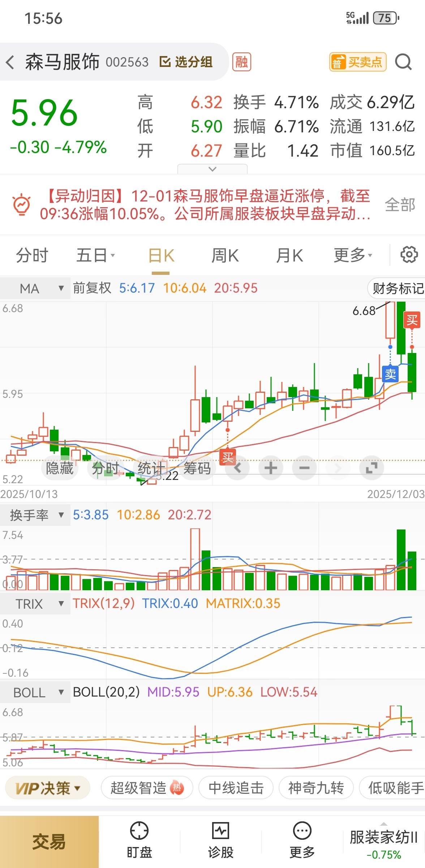
Task: Expand the quote details chevron
Action: pos(212,169)
